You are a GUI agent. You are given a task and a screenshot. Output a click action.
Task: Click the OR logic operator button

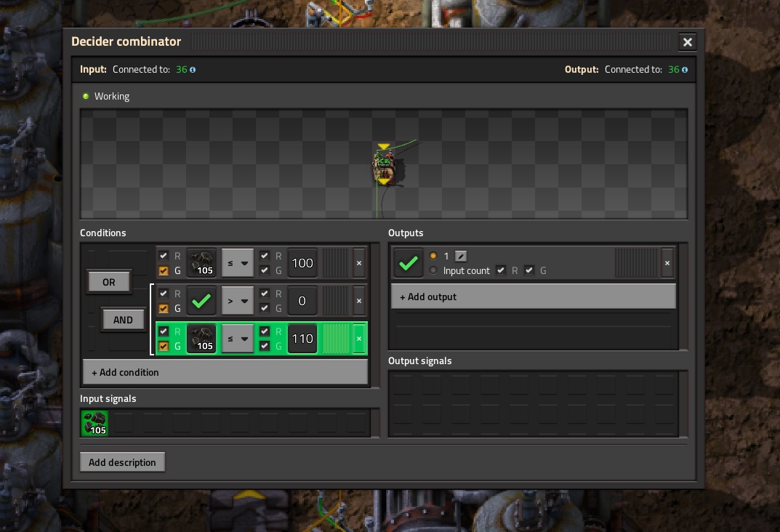point(108,282)
